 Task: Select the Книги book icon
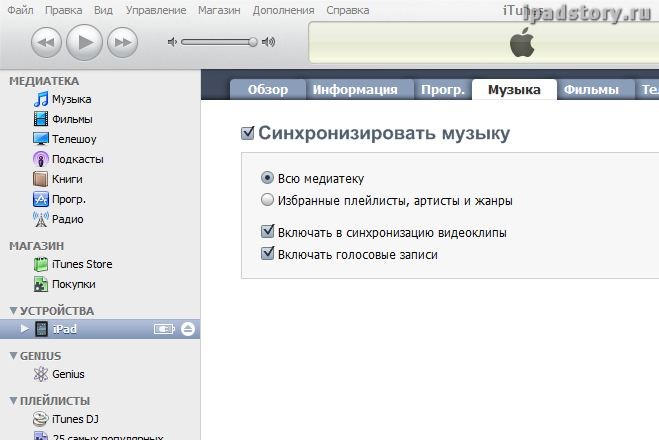point(41,179)
